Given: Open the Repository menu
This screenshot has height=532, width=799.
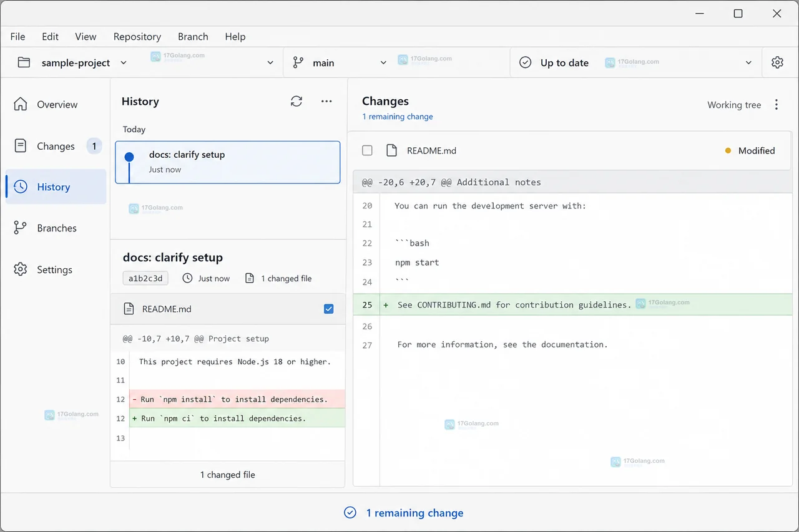Looking at the screenshot, I should point(137,37).
